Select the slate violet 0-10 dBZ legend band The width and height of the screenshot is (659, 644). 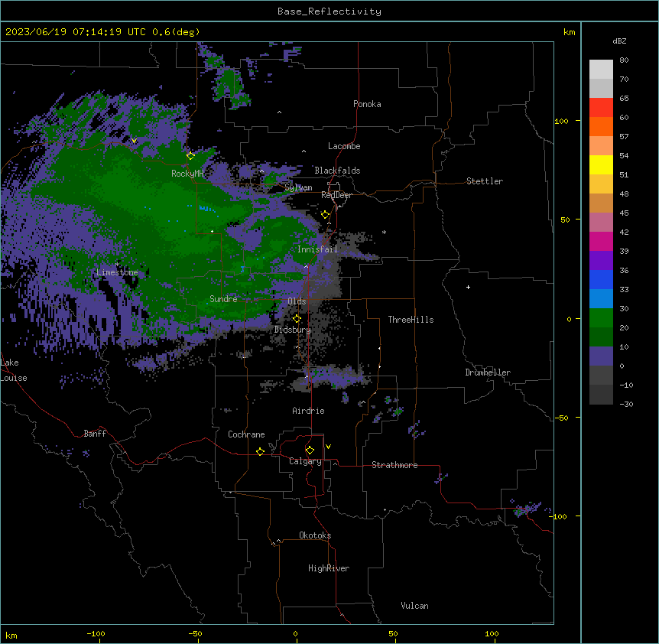coord(601,356)
